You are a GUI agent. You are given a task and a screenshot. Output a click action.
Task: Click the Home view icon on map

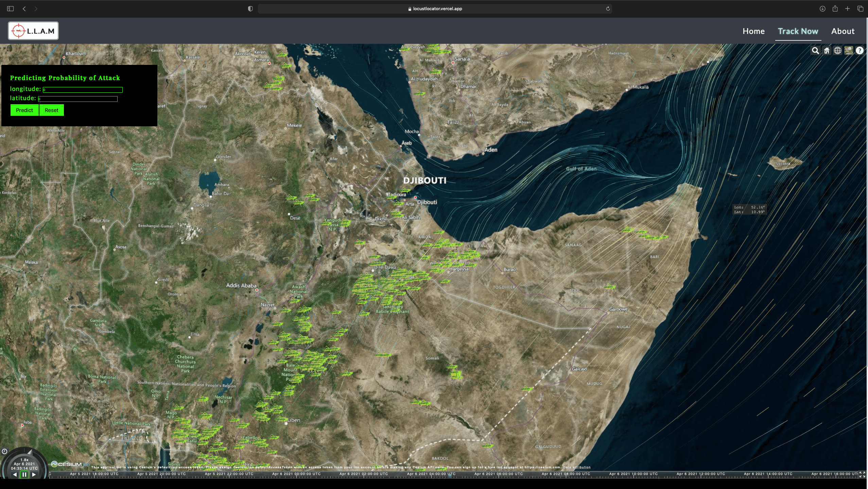pos(827,51)
